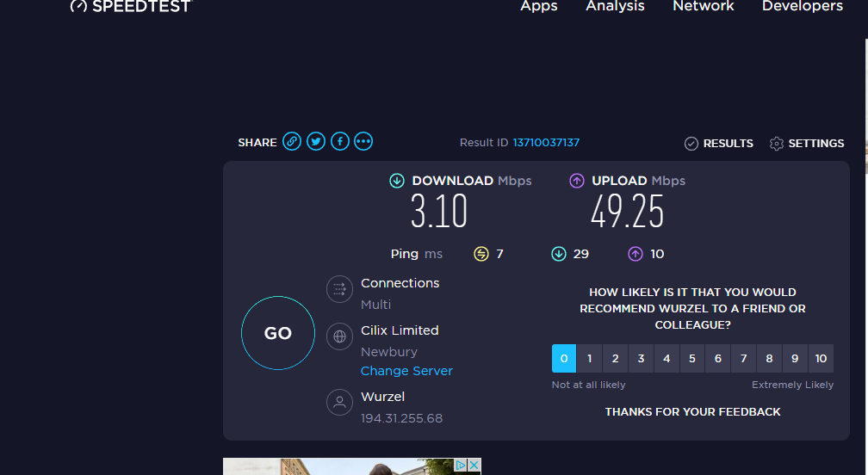The height and width of the screenshot is (475, 868).
Task: Open more share options ellipsis icon
Action: [x=363, y=142]
